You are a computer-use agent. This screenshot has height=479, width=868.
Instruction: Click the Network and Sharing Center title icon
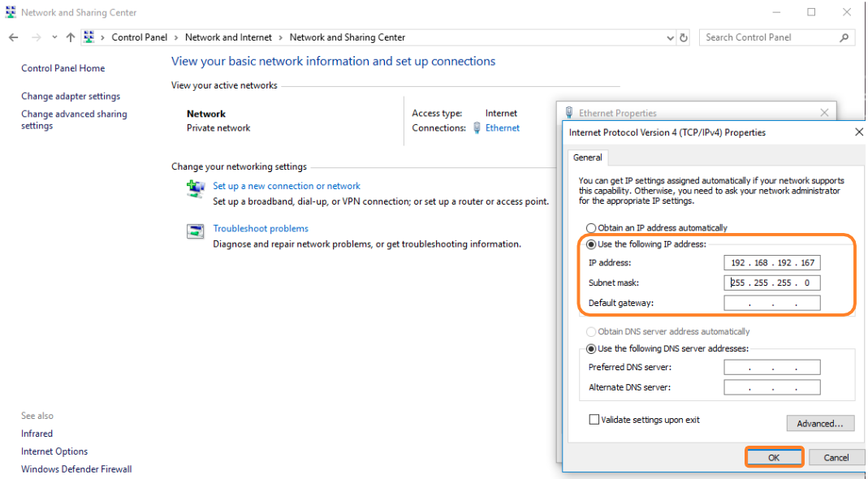coord(11,12)
